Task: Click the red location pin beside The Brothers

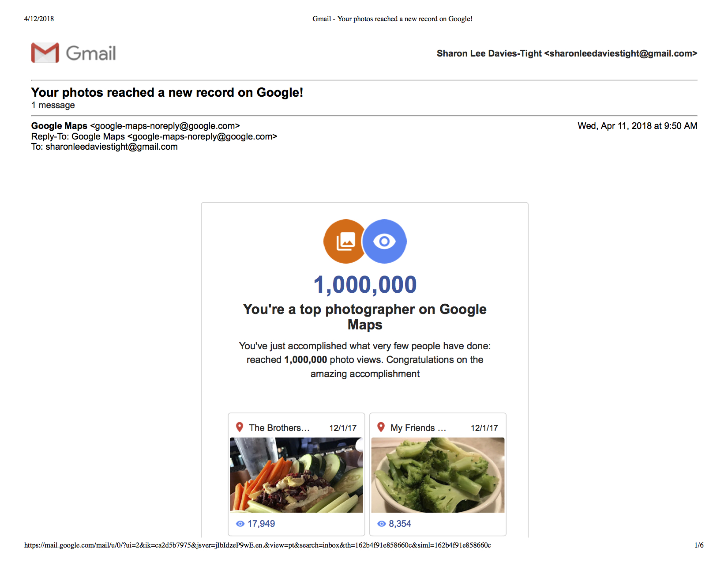Action: [240, 427]
